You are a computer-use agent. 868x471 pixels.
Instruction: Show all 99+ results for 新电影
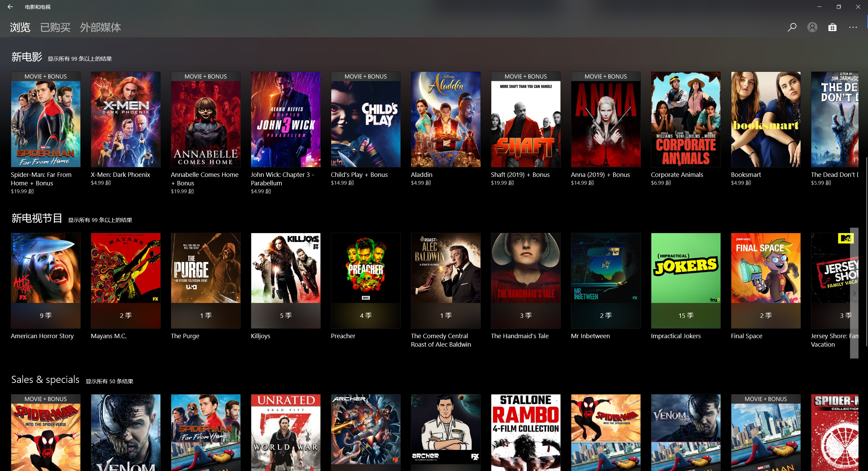point(80,59)
